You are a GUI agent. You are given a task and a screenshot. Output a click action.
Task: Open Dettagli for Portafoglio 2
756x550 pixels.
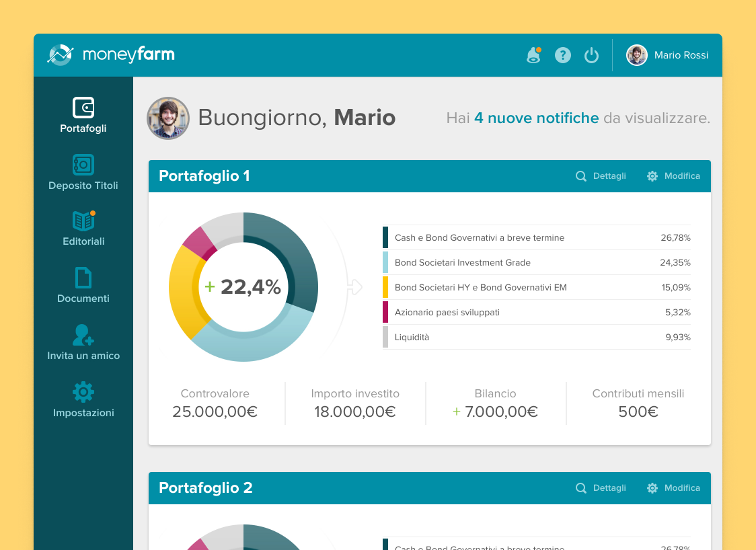[x=609, y=488]
